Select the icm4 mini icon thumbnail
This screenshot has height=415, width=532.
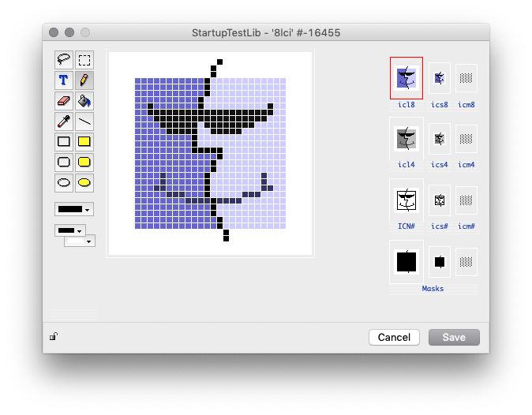tap(466, 139)
